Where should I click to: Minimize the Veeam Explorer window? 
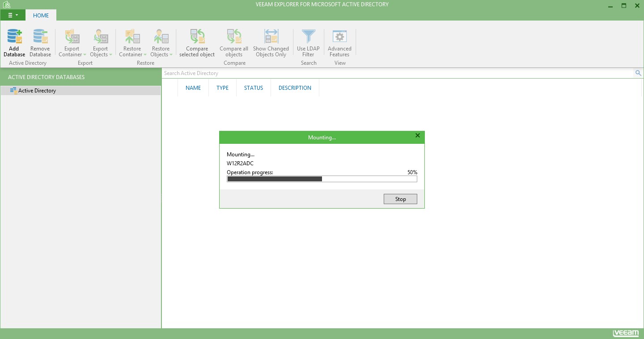pos(611,6)
